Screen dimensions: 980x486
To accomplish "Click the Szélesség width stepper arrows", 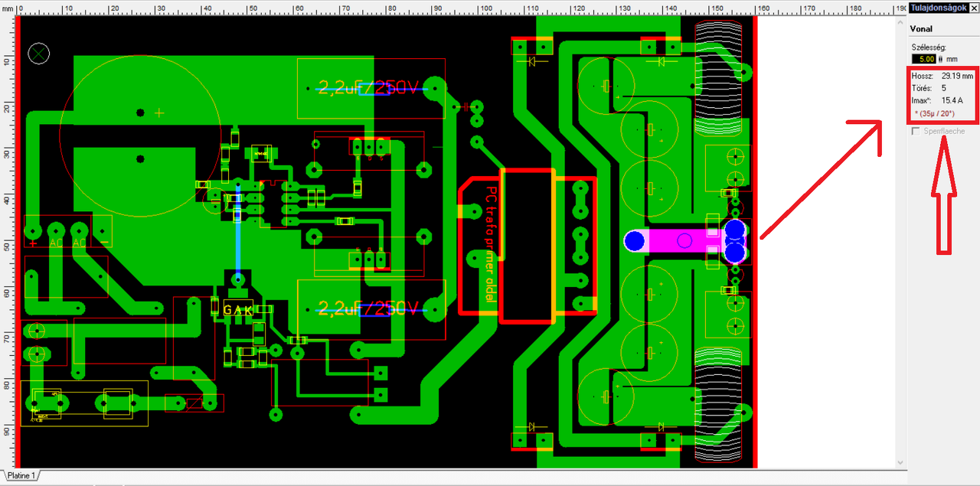I will pos(940,58).
